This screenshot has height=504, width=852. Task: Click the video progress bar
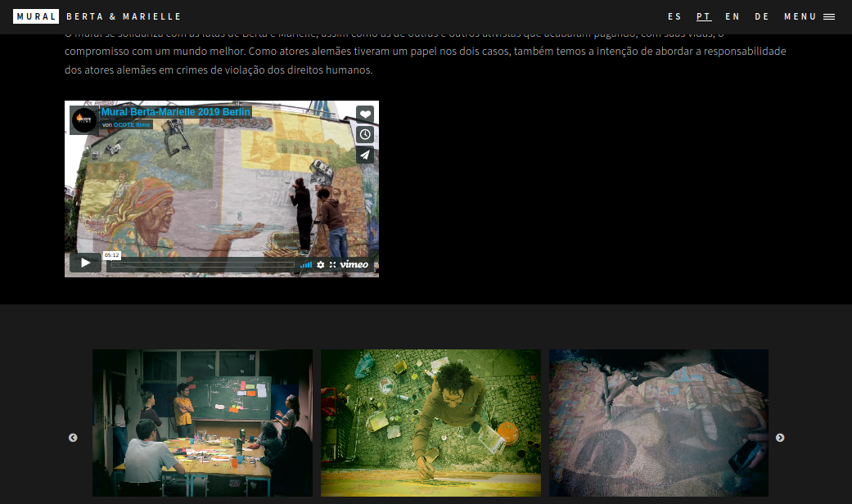(x=205, y=264)
